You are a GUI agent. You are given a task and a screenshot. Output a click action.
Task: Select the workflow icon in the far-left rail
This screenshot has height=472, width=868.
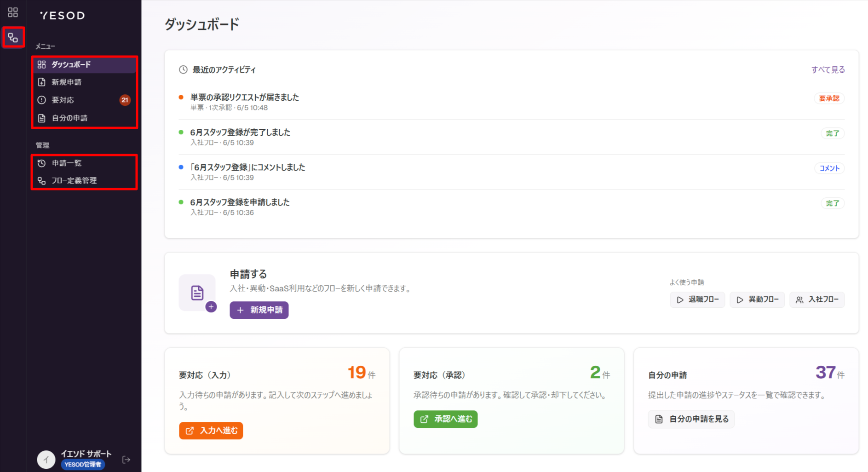[x=13, y=38]
